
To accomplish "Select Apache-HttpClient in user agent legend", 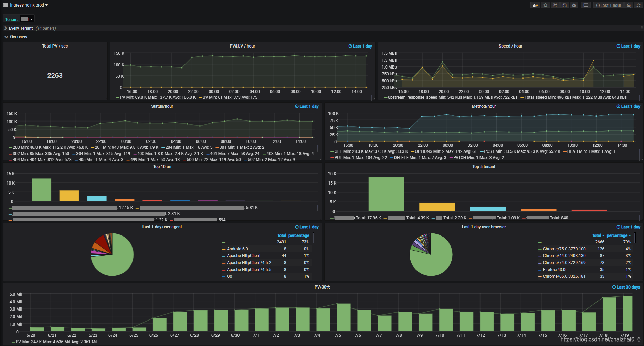I will point(244,256).
